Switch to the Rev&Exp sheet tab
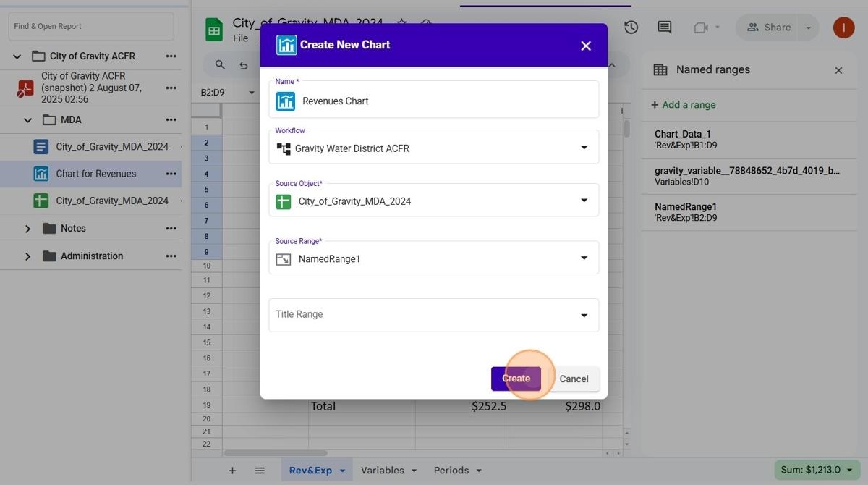The height and width of the screenshot is (485, 868). point(311,471)
